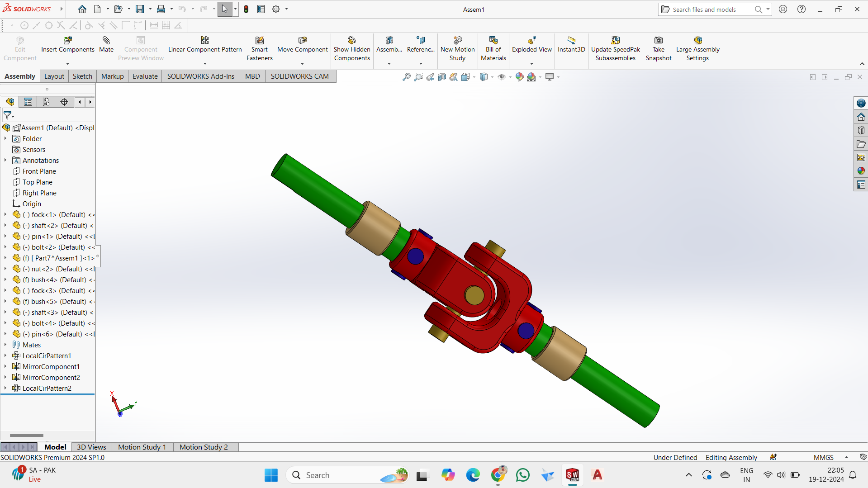Click the MMGS unit system button
Screen dimensions: 868x488
point(823,457)
